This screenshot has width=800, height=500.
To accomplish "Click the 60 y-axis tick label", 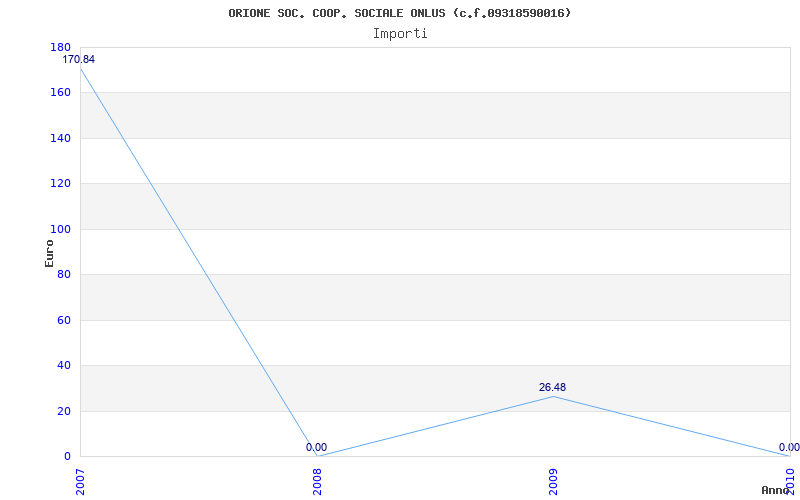I will click(63, 320).
